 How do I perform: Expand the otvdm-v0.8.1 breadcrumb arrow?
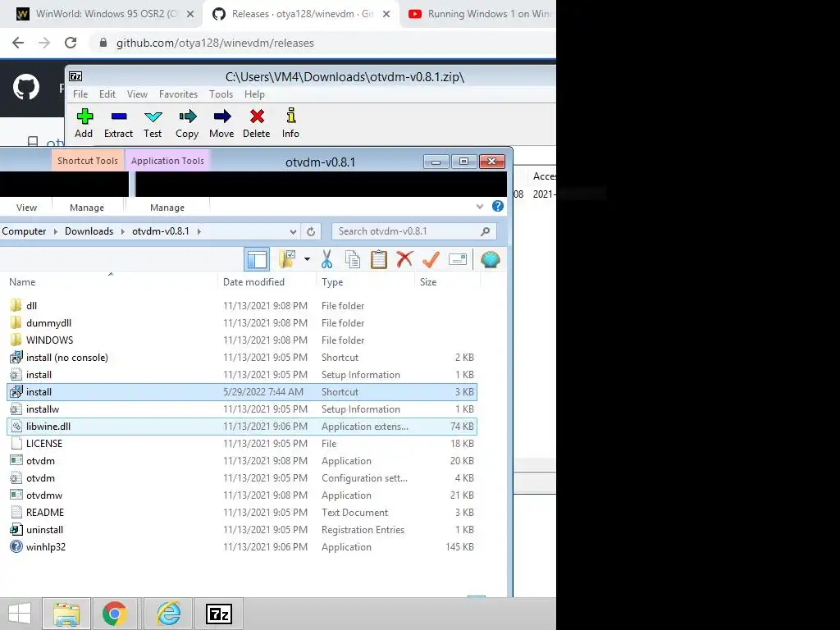pos(199,231)
